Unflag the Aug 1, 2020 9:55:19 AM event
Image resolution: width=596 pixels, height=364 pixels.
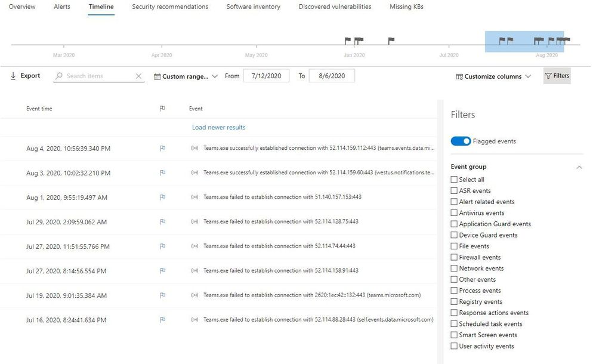click(x=162, y=197)
